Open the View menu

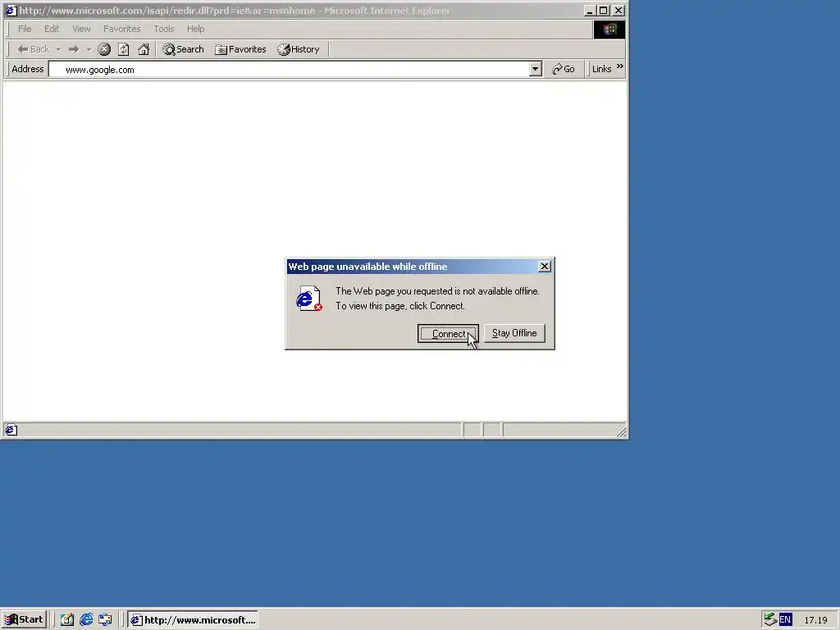pyautogui.click(x=81, y=29)
